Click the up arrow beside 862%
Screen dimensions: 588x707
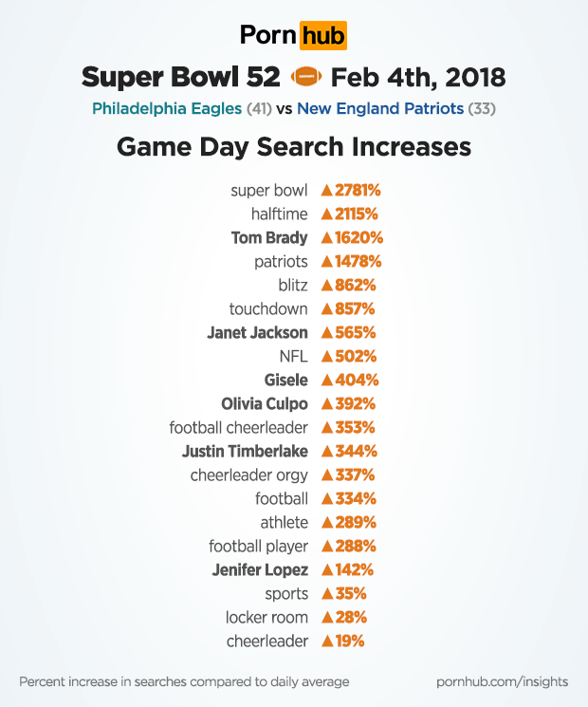click(x=327, y=286)
